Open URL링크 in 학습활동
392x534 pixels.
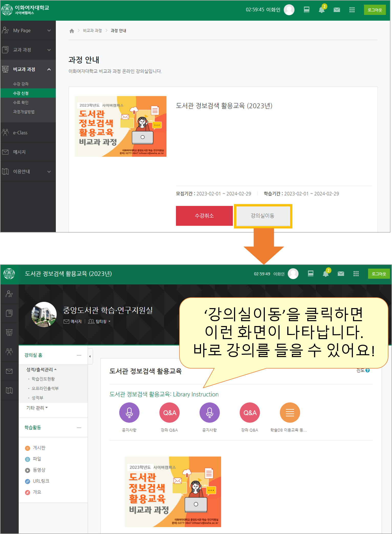point(37,481)
